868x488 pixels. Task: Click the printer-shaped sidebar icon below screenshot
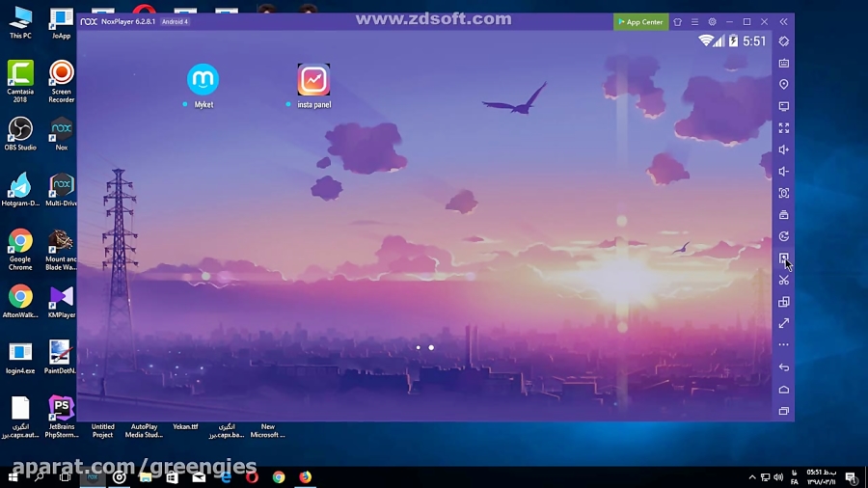coord(784,215)
